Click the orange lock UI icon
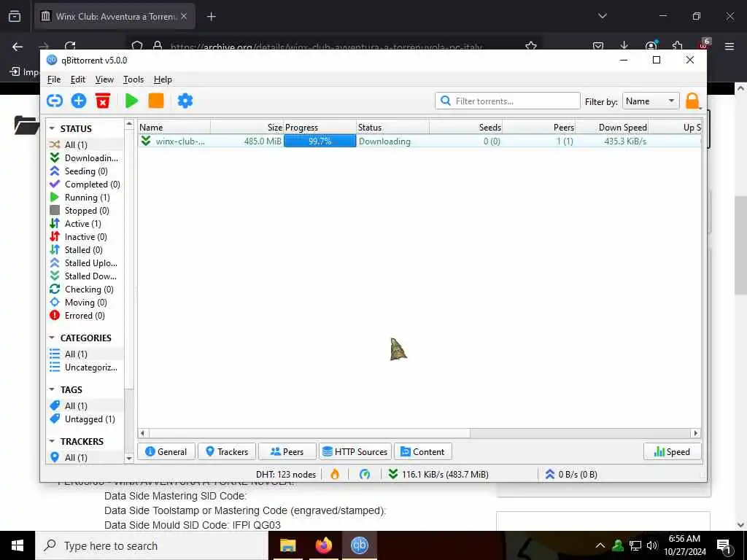The image size is (747, 560). click(x=693, y=101)
